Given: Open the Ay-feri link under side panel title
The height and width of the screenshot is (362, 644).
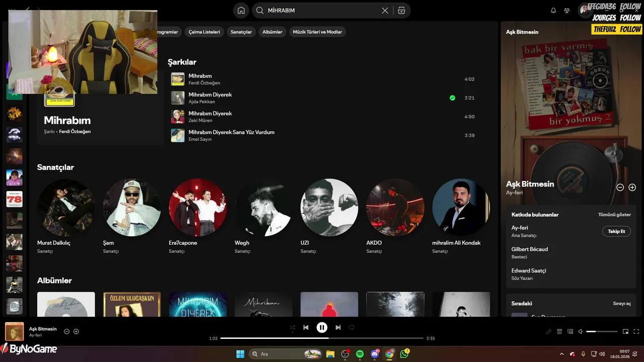Looking at the screenshot, I should pyautogui.click(x=514, y=193).
